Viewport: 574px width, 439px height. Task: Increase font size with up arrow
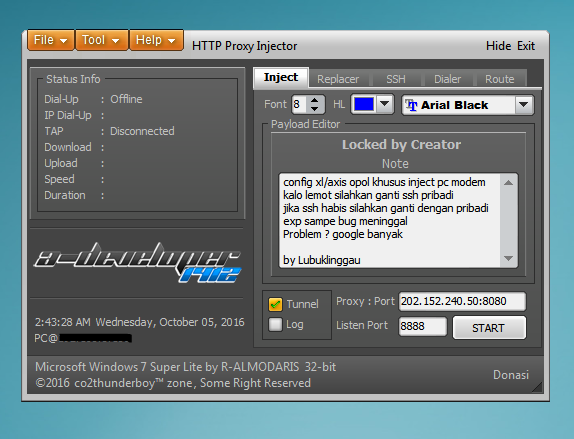[x=314, y=100]
